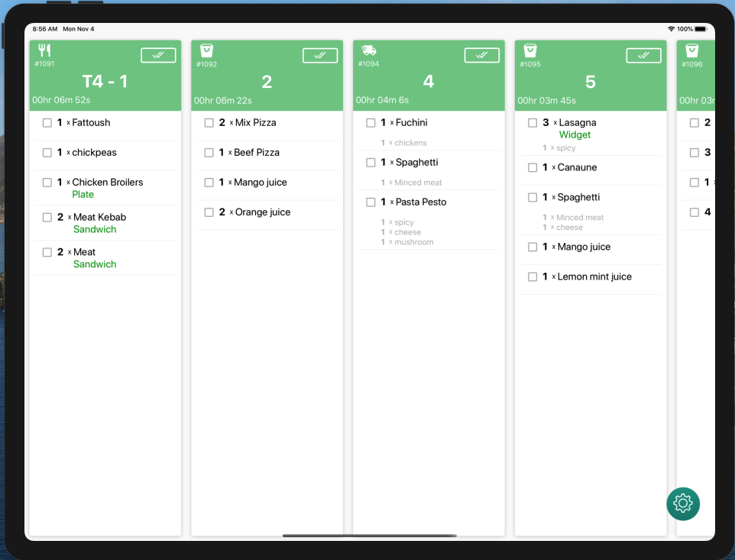This screenshot has width=735, height=560.
Task: Check Spaghetti checkbox in order #1095
Action: point(532,197)
